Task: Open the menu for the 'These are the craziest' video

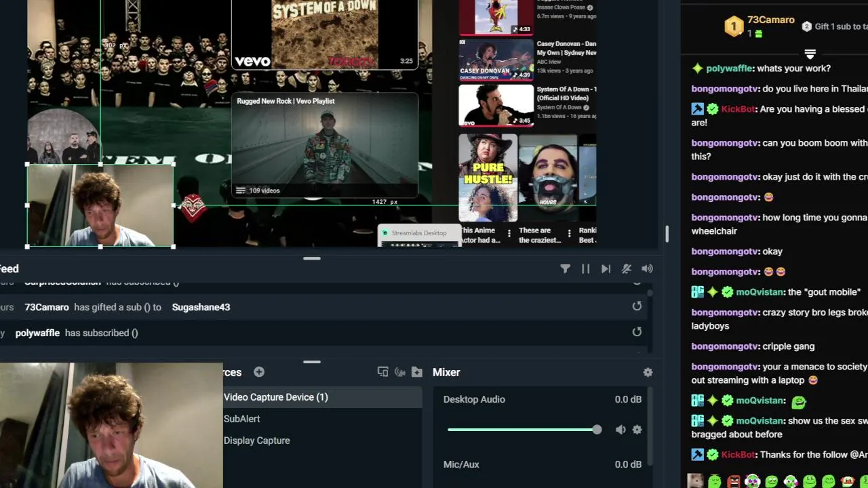Action: 569,233
